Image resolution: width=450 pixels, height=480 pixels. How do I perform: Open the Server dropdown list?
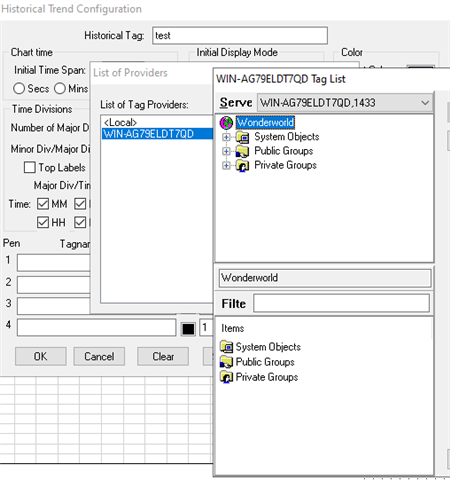425,103
